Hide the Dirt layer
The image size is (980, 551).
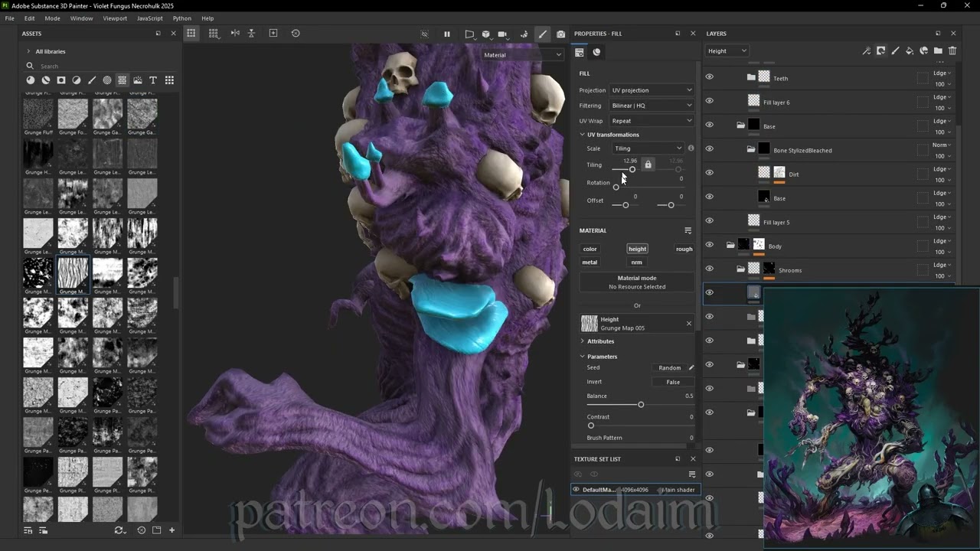coord(709,172)
